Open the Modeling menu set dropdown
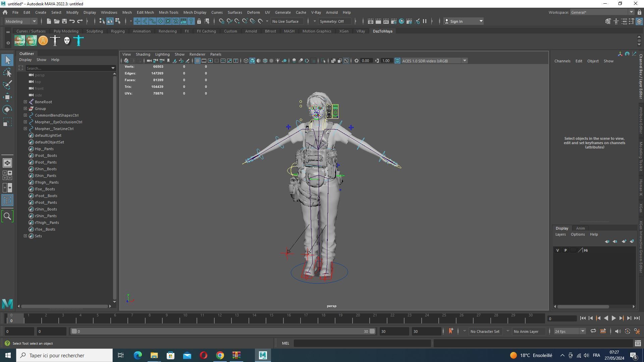Screen dimensions: 644x362 coord(21,21)
